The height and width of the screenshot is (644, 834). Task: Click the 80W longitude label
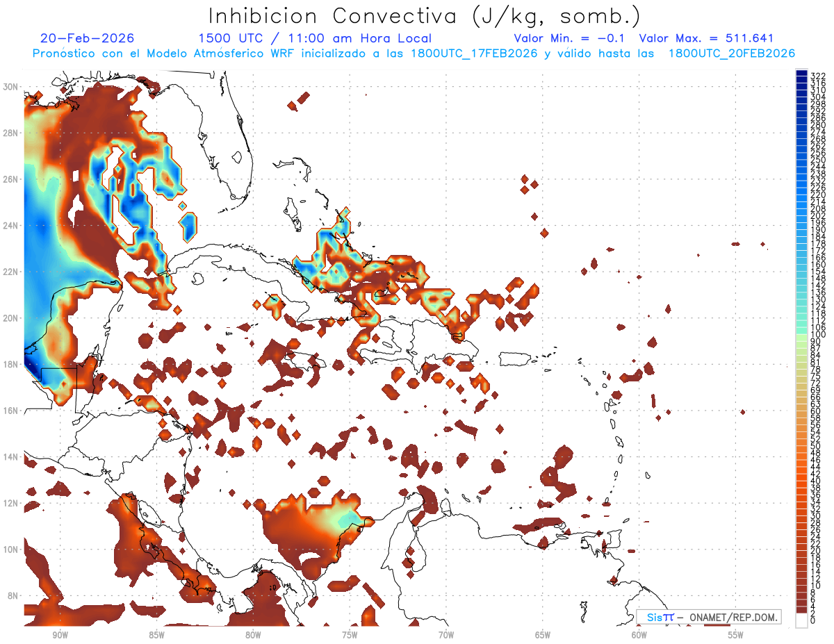(x=253, y=635)
